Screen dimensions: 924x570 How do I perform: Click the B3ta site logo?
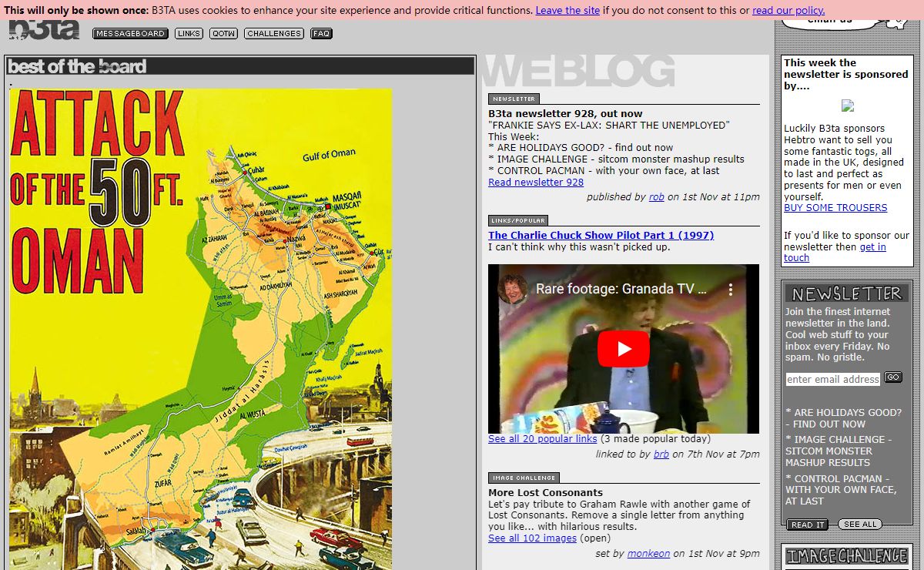[x=44, y=29]
